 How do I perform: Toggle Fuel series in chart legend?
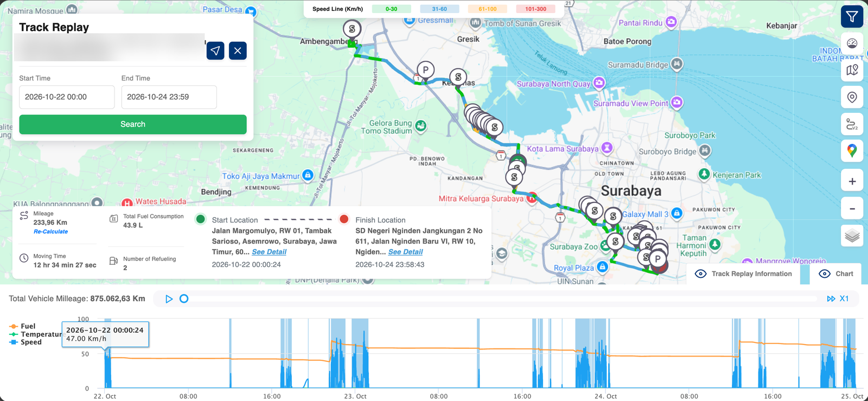pos(23,326)
